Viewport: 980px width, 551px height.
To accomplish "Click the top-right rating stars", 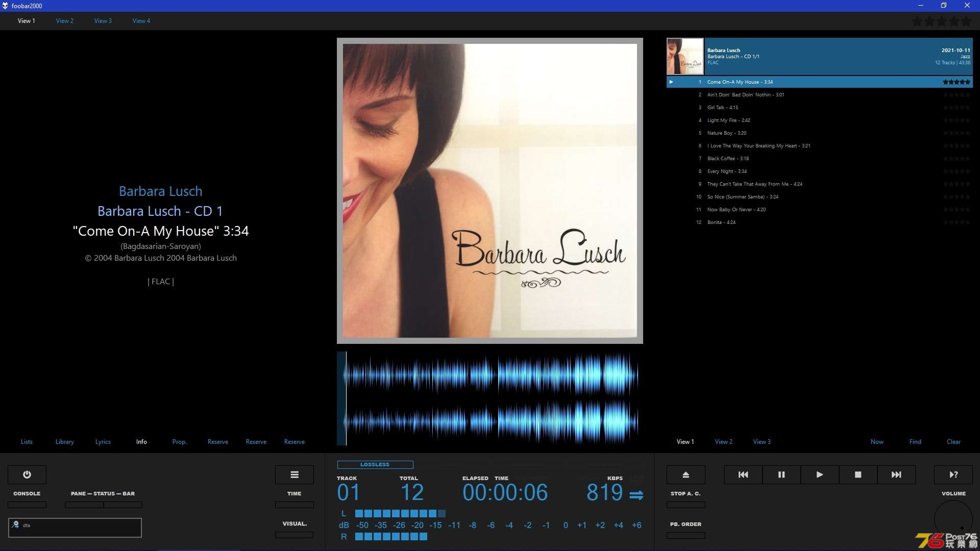I will (942, 21).
